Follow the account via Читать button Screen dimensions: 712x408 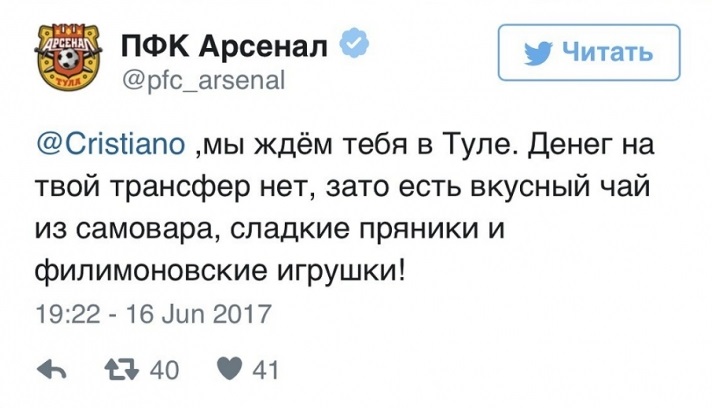[x=589, y=53]
